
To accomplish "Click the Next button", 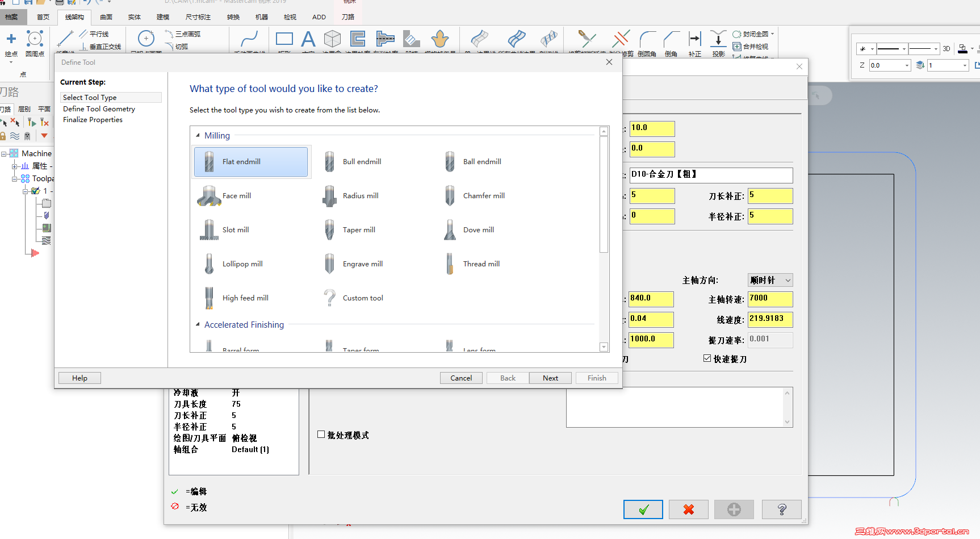I will click(550, 378).
